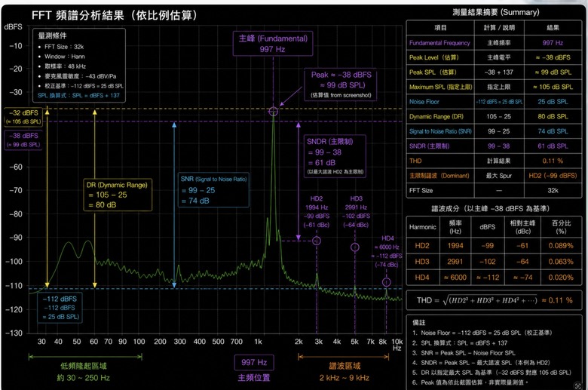This screenshot has width=588, height=390.
Task: Select the THD row label in the summary table
Action: [415, 161]
